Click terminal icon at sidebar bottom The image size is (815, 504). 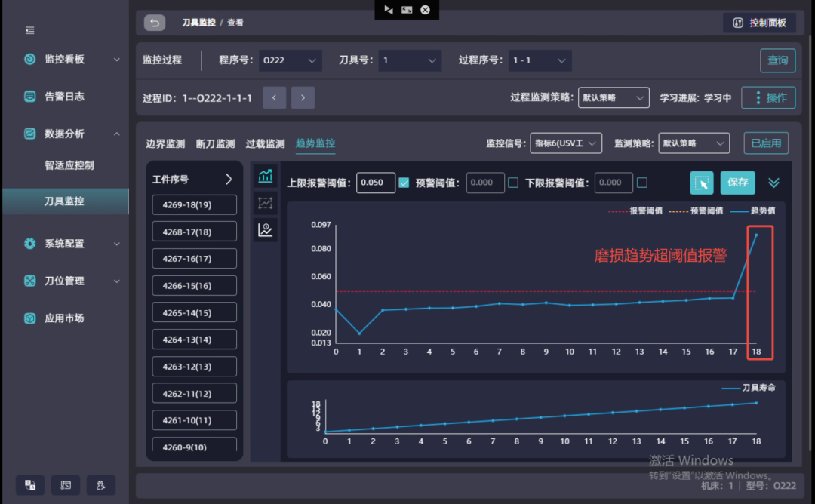pos(66,485)
